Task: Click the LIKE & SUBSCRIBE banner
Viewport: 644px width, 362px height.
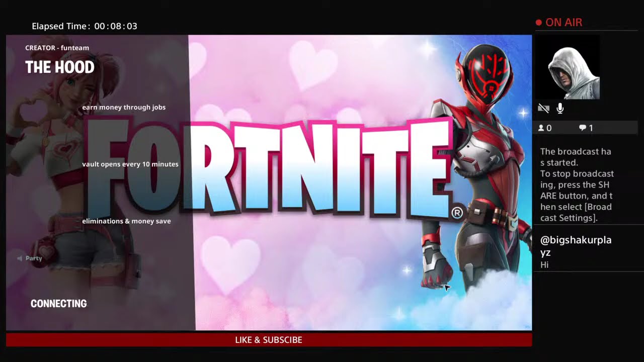Action: point(269,340)
